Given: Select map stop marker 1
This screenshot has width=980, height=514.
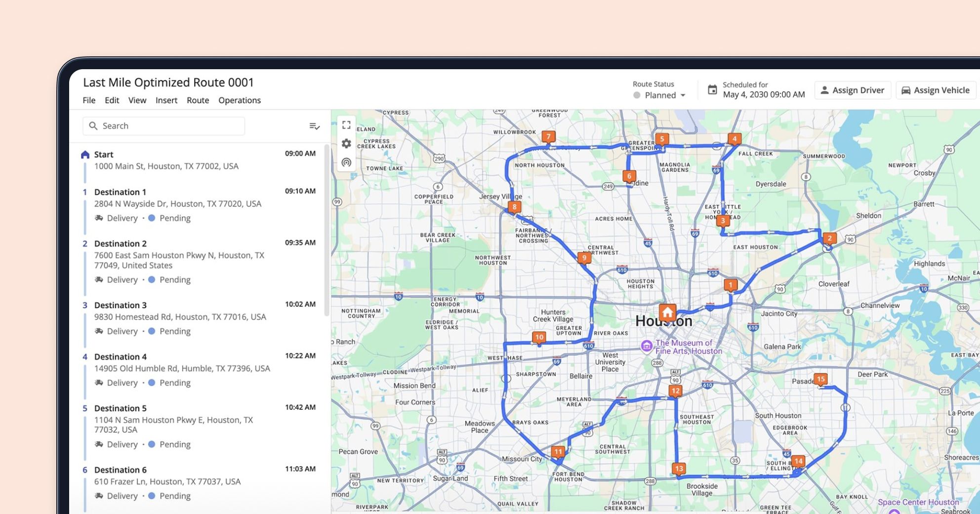Looking at the screenshot, I should [x=731, y=285].
